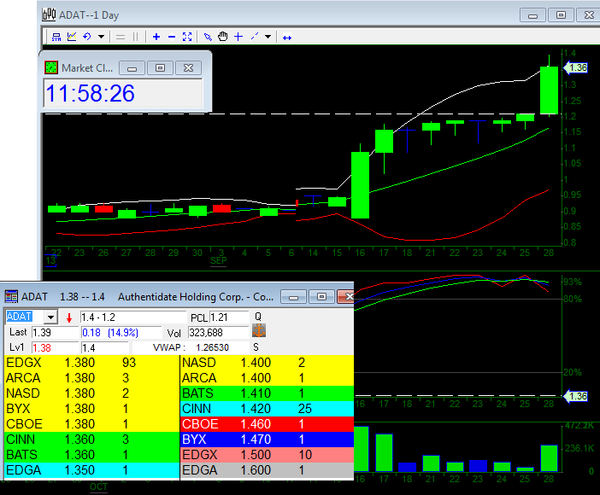Open the ADAT symbol dropdown arrow
This screenshot has height=495, width=600.
point(51,317)
